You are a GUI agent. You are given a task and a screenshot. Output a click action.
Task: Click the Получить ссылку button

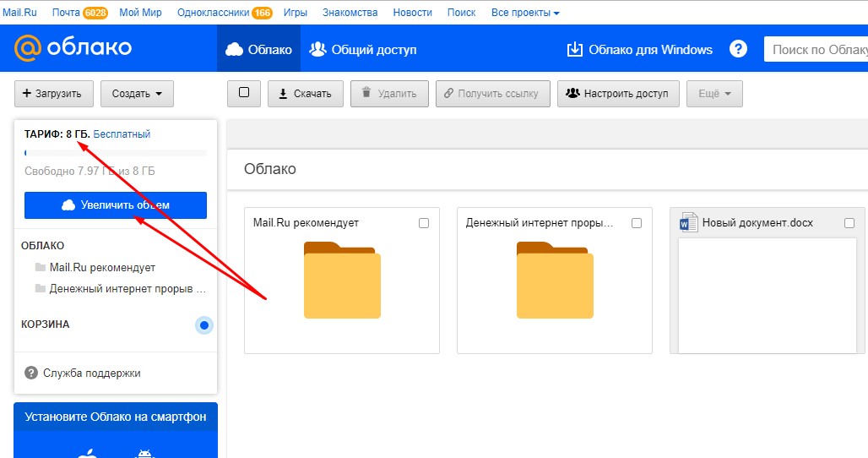click(492, 94)
